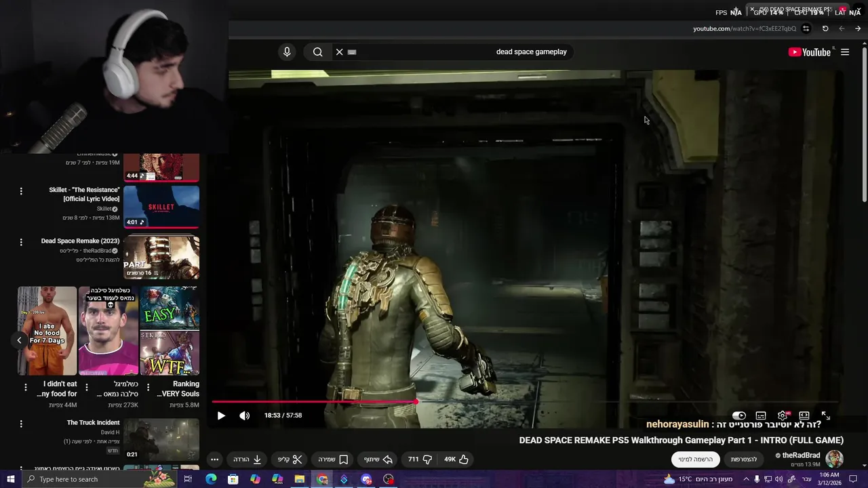
Task: Click the dislike button showing 711
Action: 420,460
